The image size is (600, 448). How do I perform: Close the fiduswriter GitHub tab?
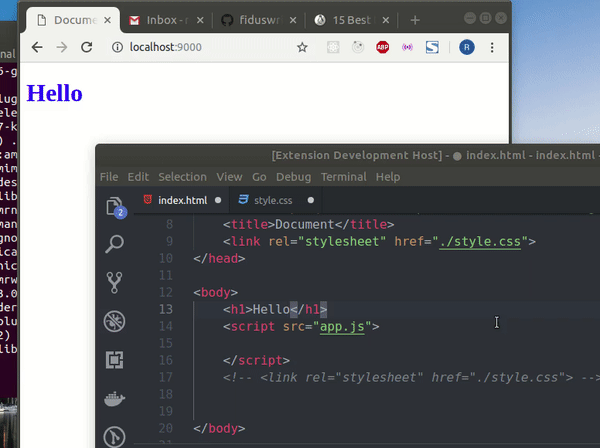(x=293, y=20)
